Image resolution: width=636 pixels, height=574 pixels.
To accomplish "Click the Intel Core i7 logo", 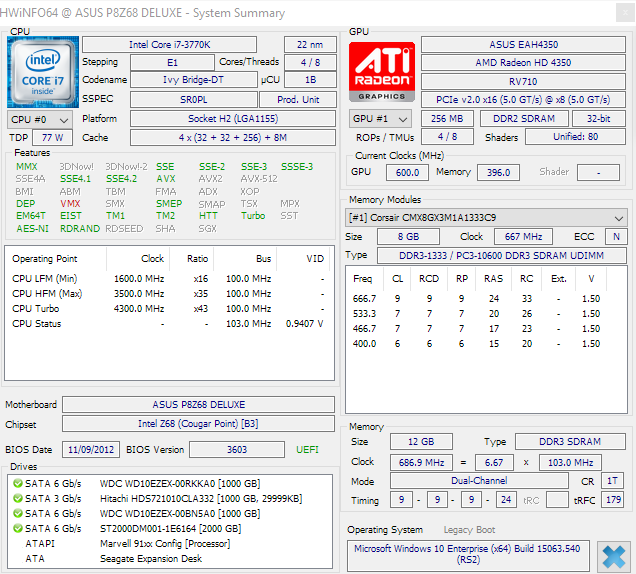I will (43, 72).
